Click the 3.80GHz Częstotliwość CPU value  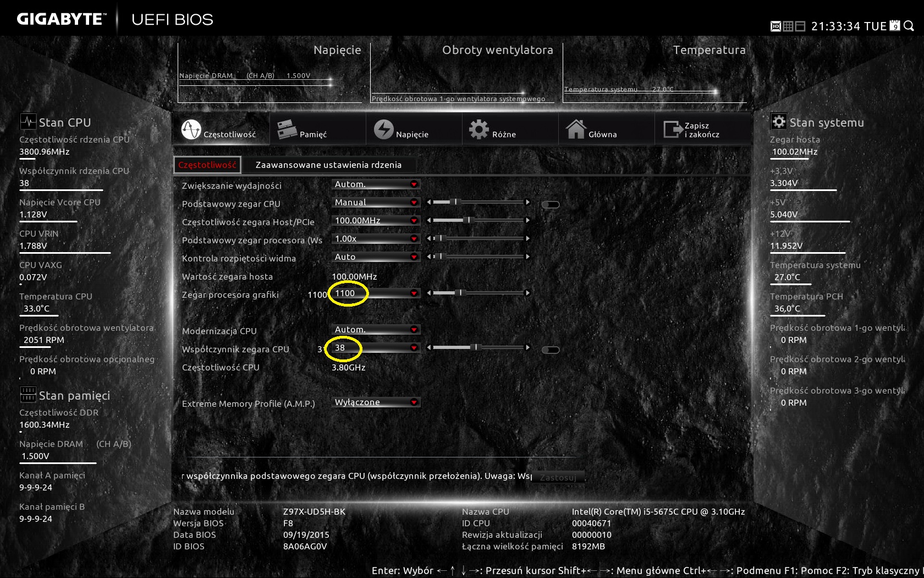point(349,368)
